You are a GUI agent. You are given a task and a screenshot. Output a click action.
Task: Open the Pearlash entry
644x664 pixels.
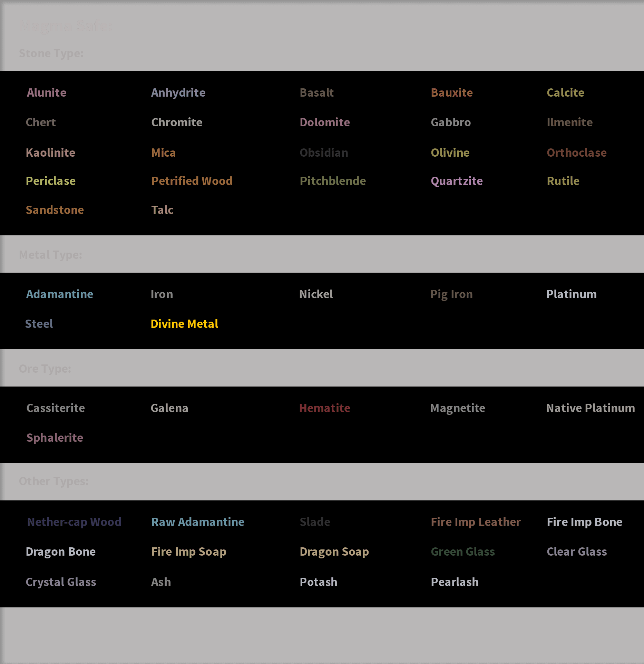pos(455,582)
